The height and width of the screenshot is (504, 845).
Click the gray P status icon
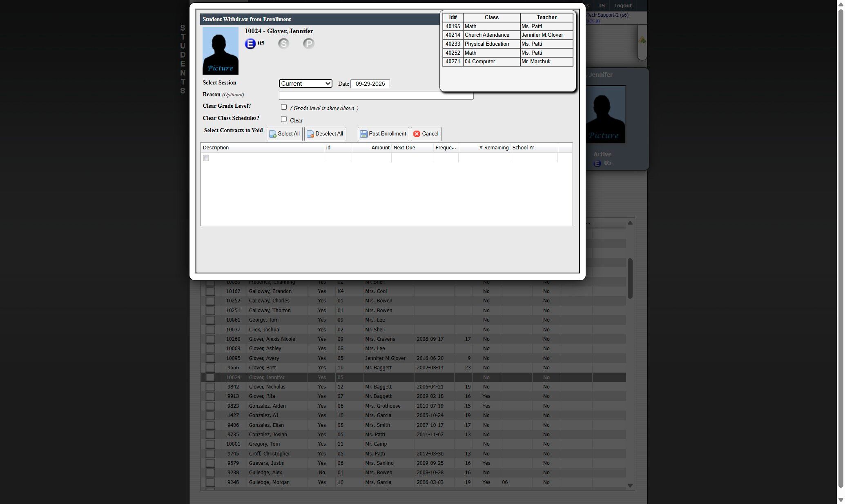point(309,44)
